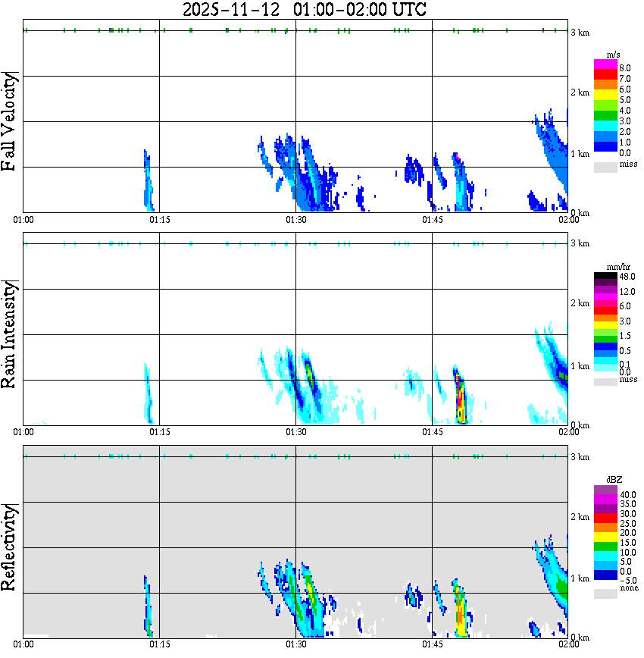
Task: Click "2 km" height label on Fall Velocity panel
Action: point(580,92)
